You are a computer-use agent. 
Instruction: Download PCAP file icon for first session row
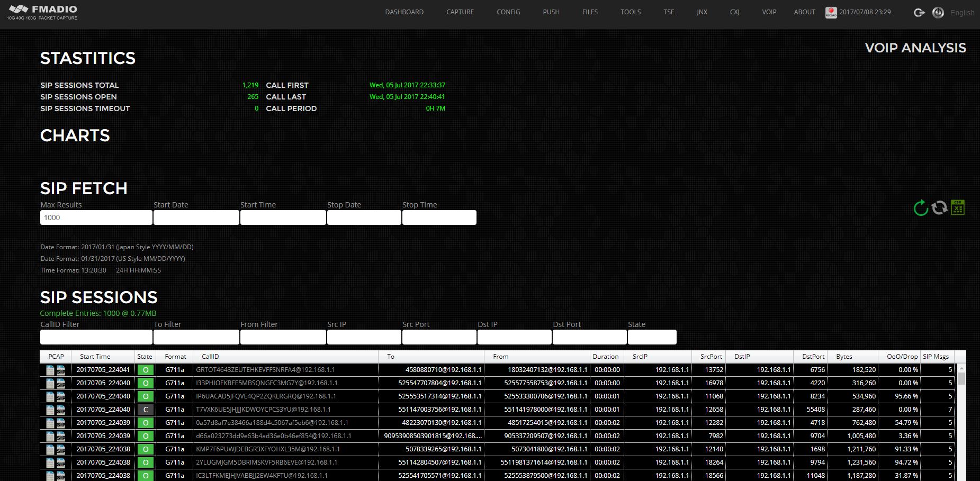pyautogui.click(x=50, y=370)
